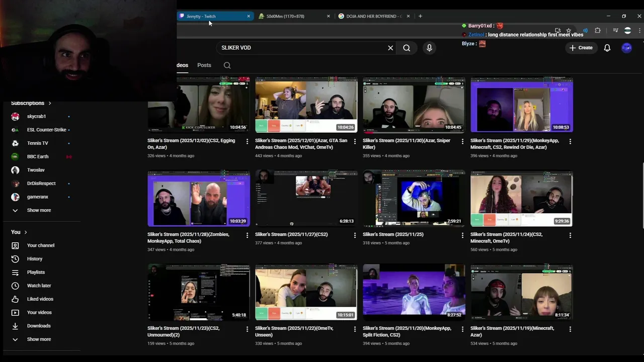Bookmark this page with the star icon
Screen dimensions: 644x362
569,31
